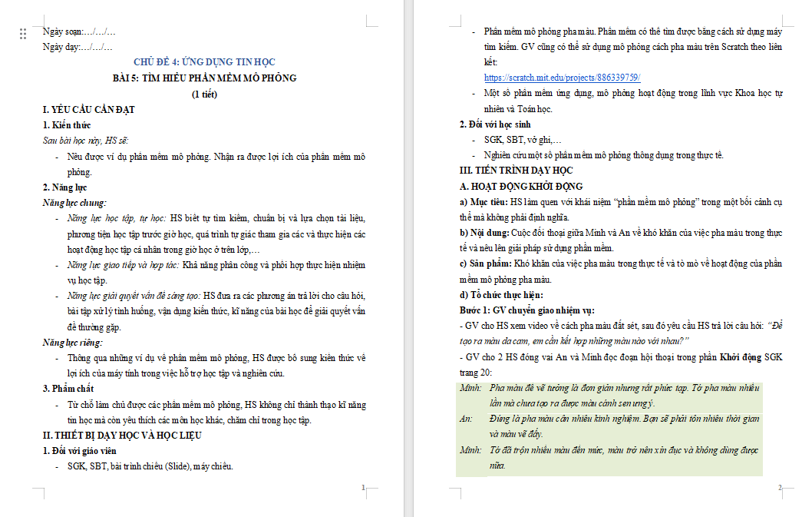Screen dimensions: 812x517
Task: Click the 'Ngày soạn:…/…/…' line
Action: [x=79, y=31]
